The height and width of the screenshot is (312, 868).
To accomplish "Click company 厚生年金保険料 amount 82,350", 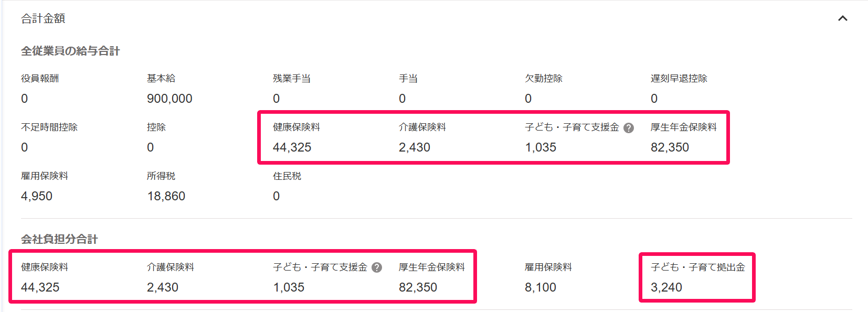I will pyautogui.click(x=418, y=287).
